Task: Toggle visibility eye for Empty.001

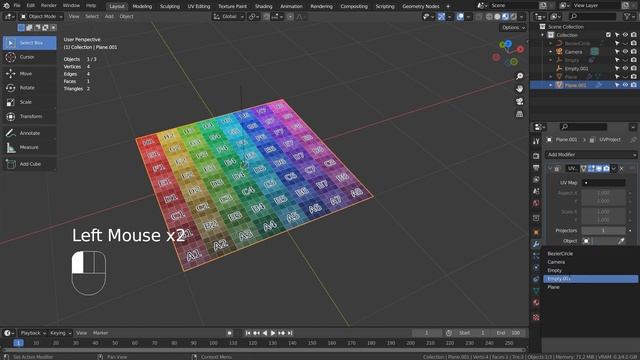Action: (x=625, y=69)
